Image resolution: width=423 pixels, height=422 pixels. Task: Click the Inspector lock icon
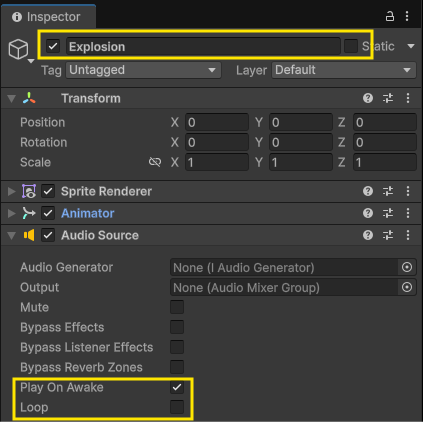coord(390,16)
